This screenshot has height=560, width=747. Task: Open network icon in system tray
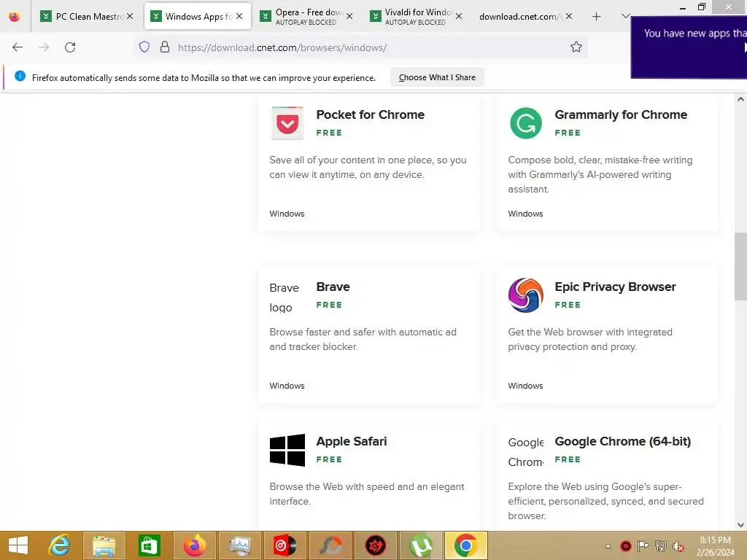coord(661,545)
